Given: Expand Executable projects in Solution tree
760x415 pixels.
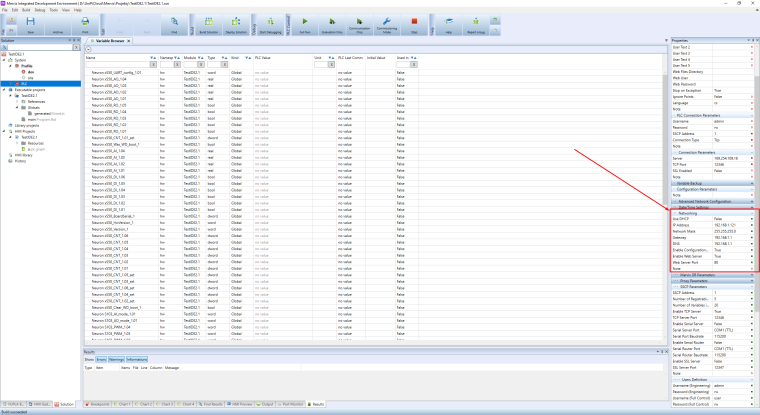Looking at the screenshot, I should [5, 89].
